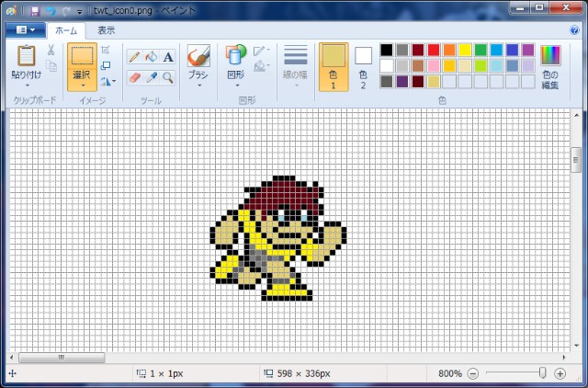Pick the red color swatch
The height and width of the screenshot is (388, 588).
click(434, 50)
